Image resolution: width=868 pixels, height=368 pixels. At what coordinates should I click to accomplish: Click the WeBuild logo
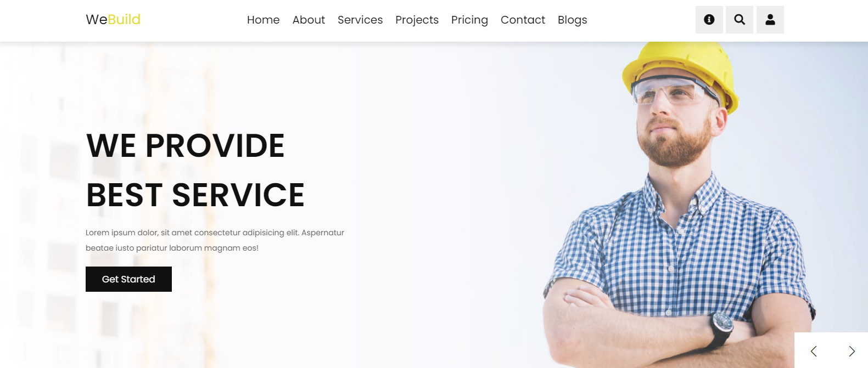click(113, 20)
